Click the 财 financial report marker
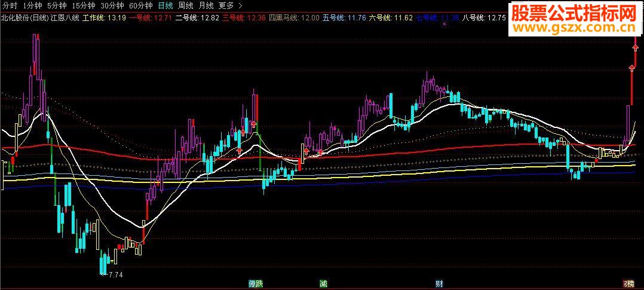Image resolution: width=644 pixels, height=290 pixels. [439, 283]
